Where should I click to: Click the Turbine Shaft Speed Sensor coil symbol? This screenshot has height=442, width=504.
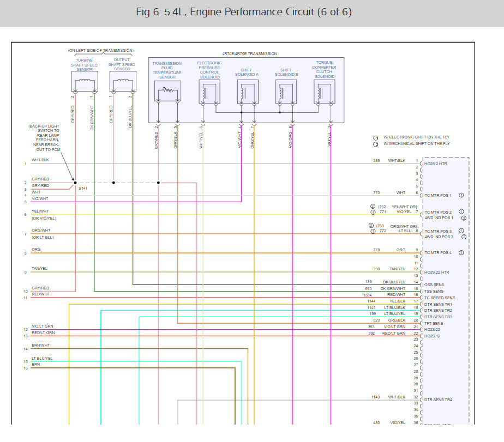pyautogui.click(x=85, y=81)
